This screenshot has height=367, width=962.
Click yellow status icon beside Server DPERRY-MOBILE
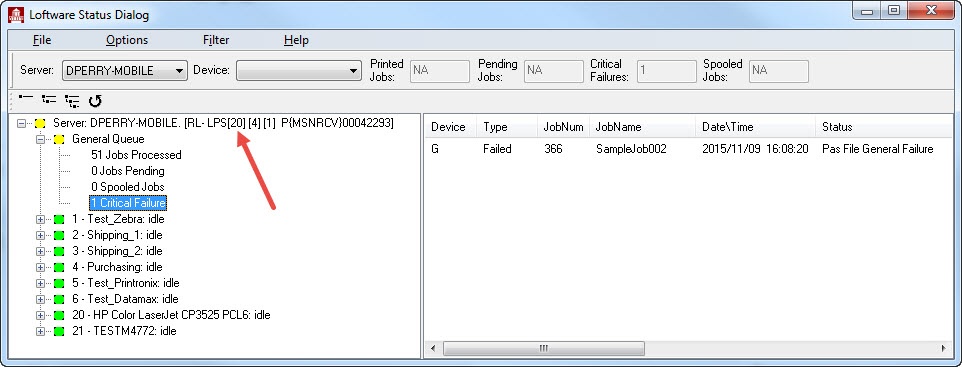click(40, 123)
